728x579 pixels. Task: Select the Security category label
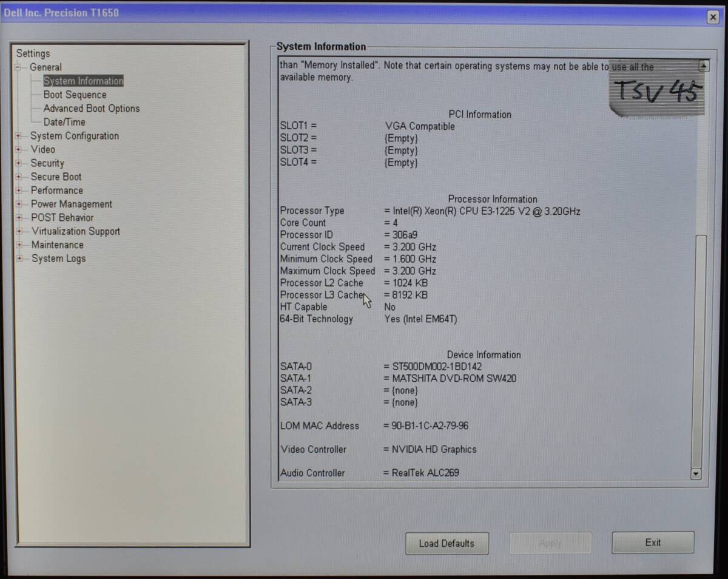tap(47, 163)
